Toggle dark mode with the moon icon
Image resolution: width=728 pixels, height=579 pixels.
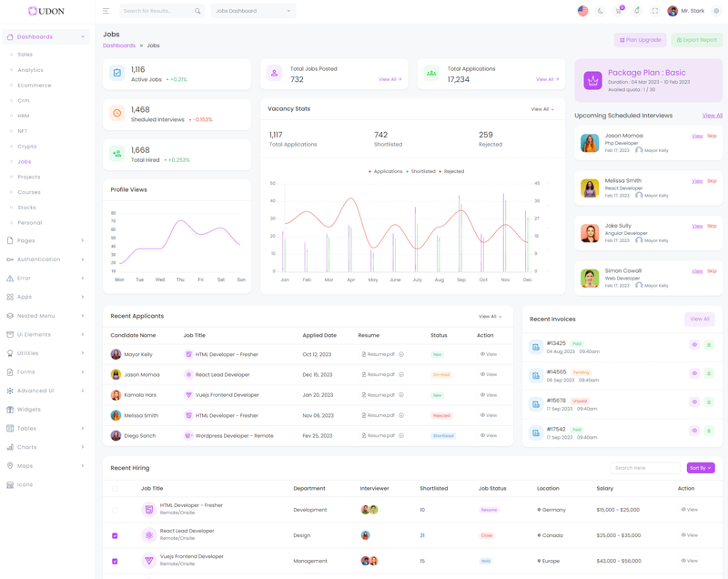coord(601,11)
